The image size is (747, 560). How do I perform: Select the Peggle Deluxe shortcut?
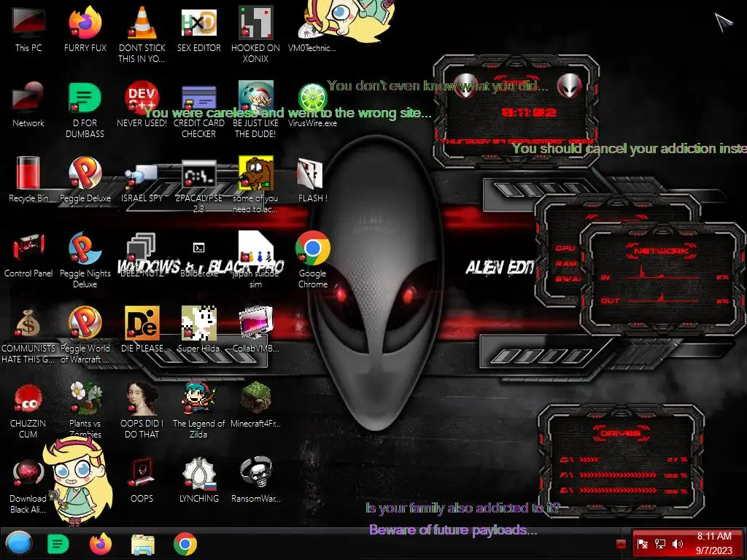click(x=85, y=180)
